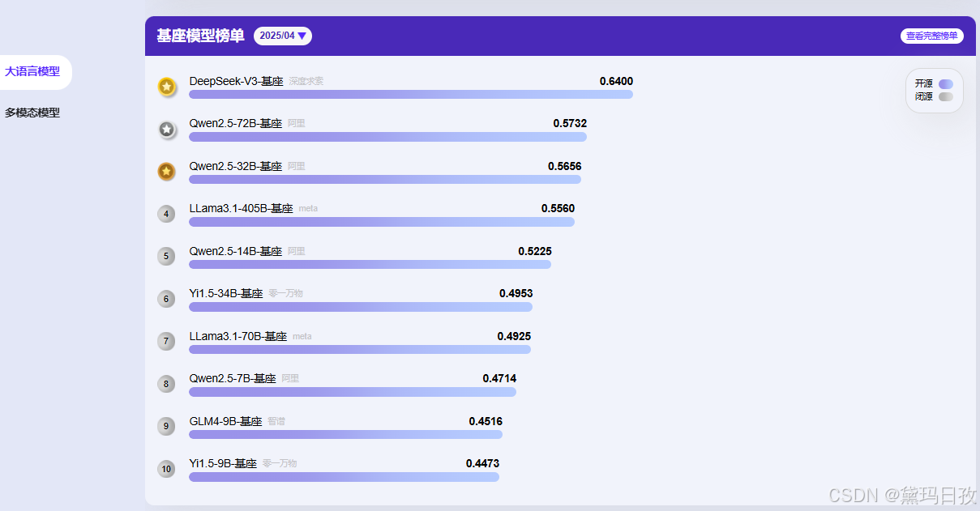This screenshot has width=980, height=511.
Task: Open the Qwen2.5-32B-基座 model link
Action: pos(236,166)
